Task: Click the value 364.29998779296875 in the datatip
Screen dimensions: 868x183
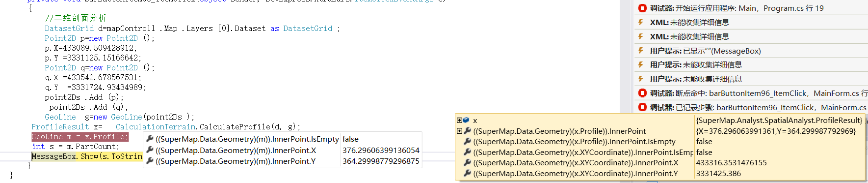Action: [381, 161]
